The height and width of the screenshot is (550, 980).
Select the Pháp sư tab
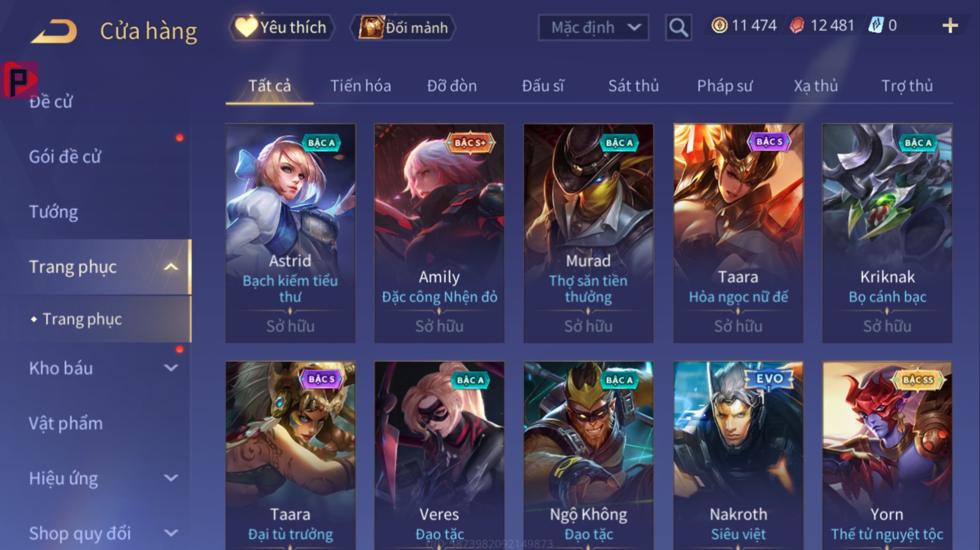click(725, 86)
